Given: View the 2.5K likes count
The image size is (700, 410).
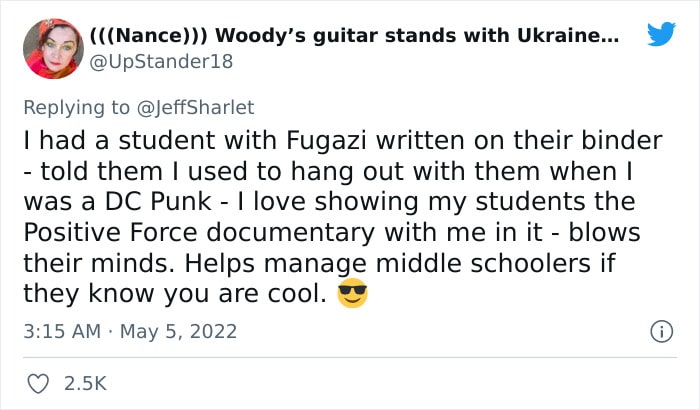Looking at the screenshot, I should point(85,384).
